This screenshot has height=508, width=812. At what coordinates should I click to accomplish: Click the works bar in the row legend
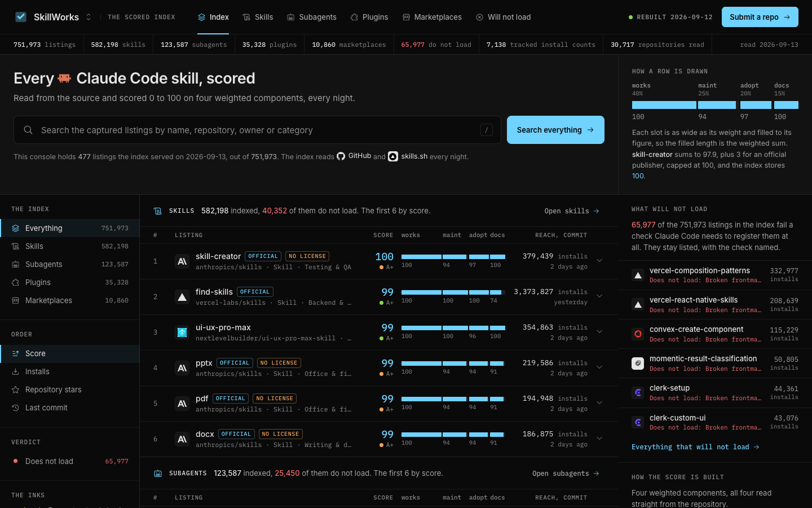(664, 105)
